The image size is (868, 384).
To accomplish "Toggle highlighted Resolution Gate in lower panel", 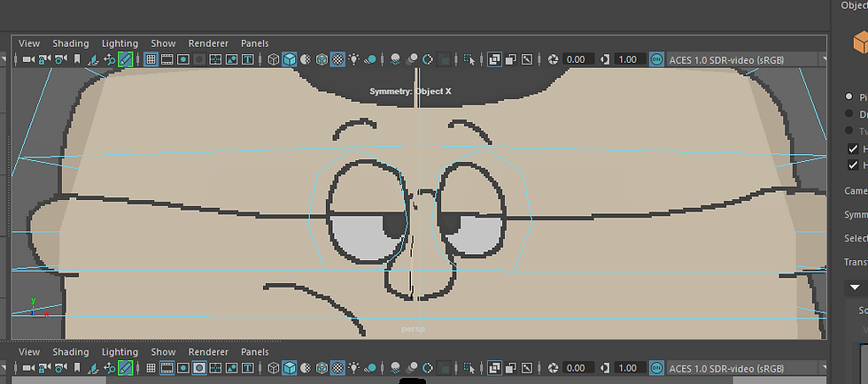I will [199, 368].
